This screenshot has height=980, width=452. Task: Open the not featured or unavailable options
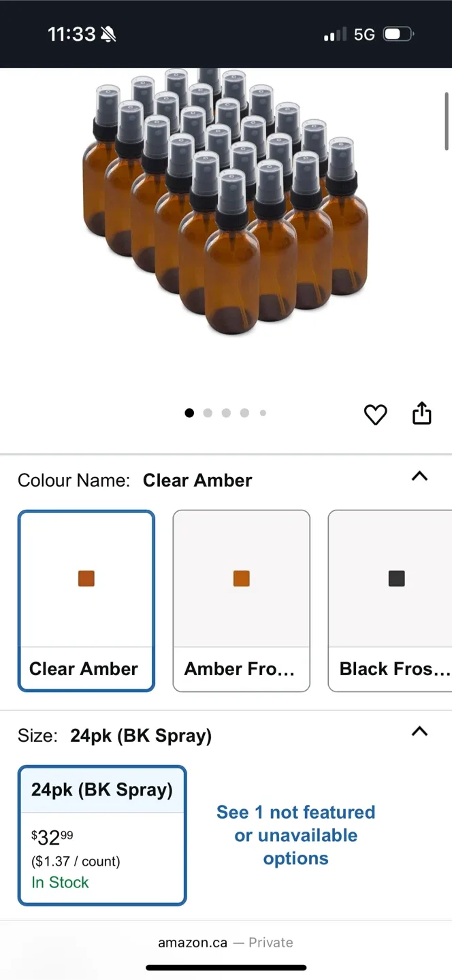click(295, 835)
